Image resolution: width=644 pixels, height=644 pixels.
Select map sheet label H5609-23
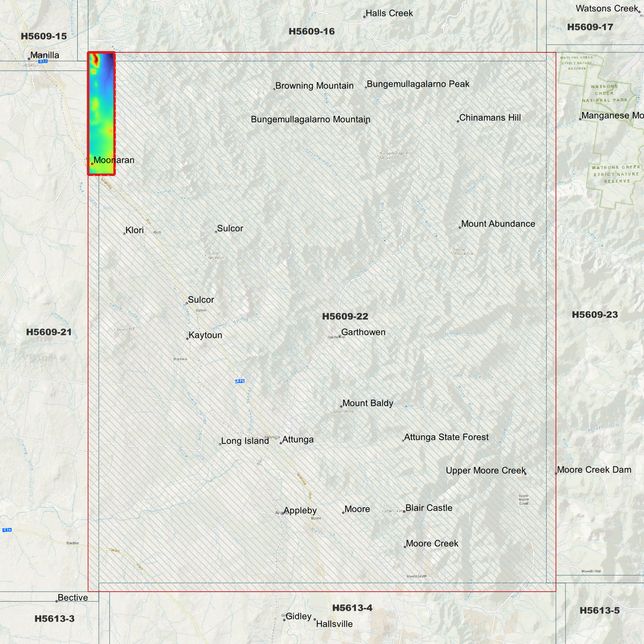(595, 315)
